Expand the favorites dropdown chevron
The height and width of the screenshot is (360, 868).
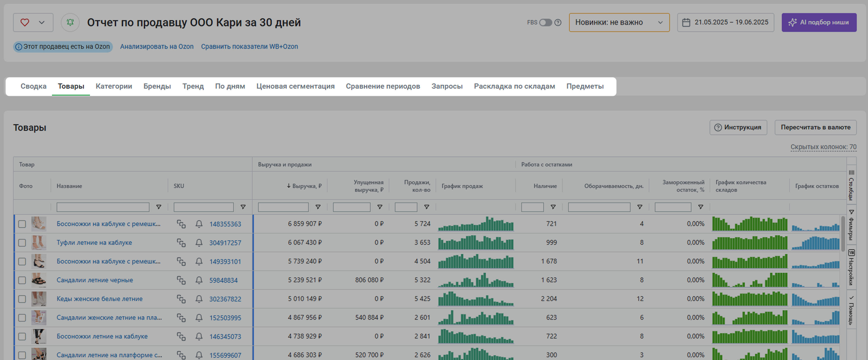tap(42, 22)
